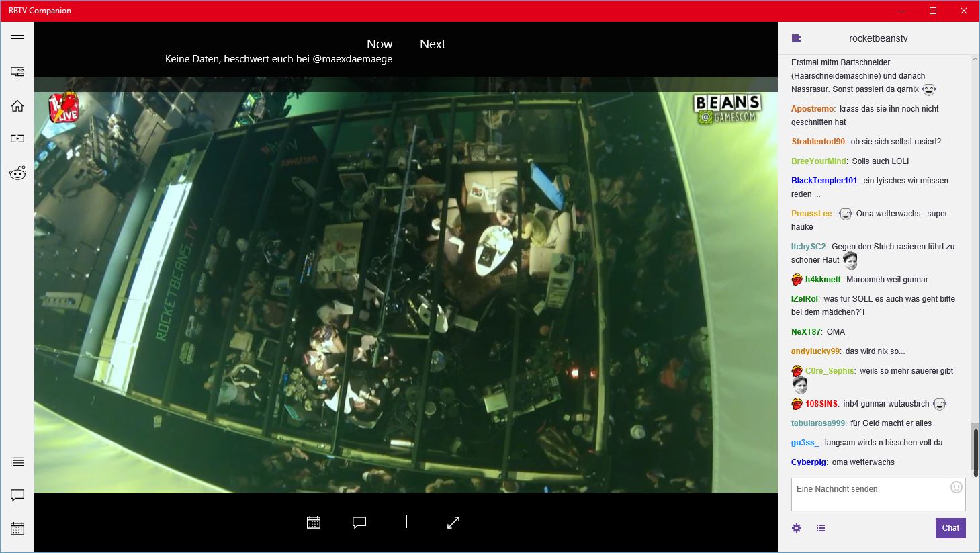The width and height of the screenshot is (980, 553).
Task: Show the chat viewer list icon
Action: [821, 528]
